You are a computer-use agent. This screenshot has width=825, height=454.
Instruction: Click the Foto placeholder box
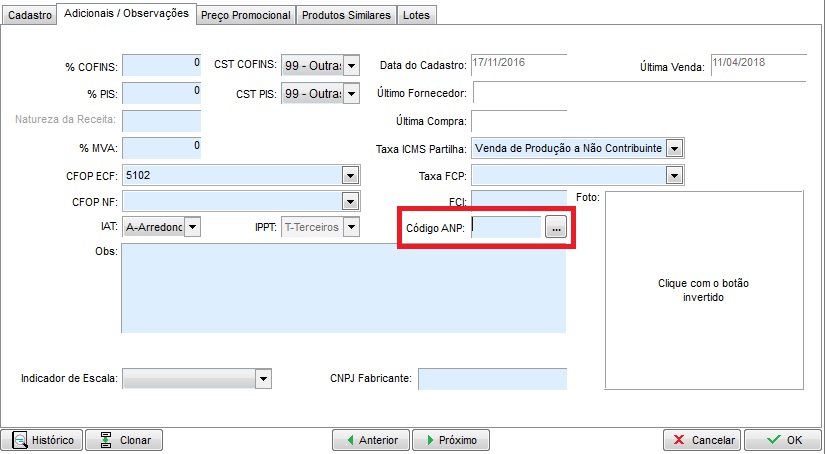click(704, 291)
